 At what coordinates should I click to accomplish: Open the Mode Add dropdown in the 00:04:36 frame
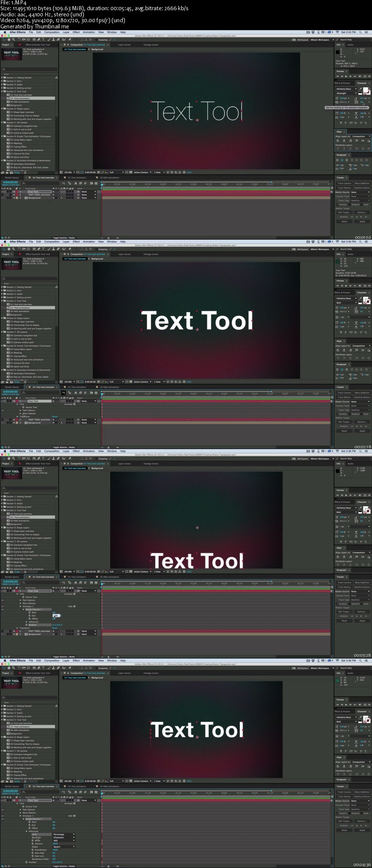(64, 840)
